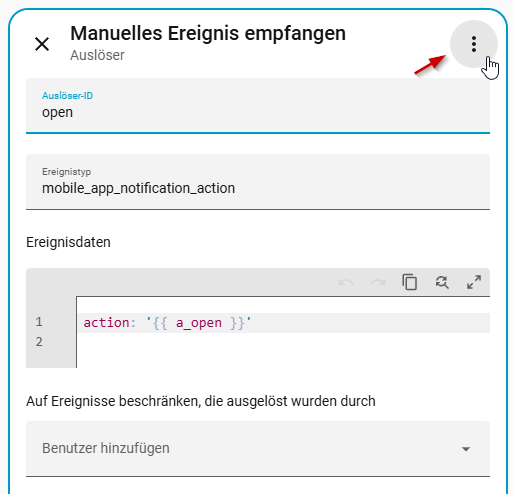This screenshot has width=513, height=494.
Task: Open the Benutzer hinzufügen dropdown
Action: 258,449
